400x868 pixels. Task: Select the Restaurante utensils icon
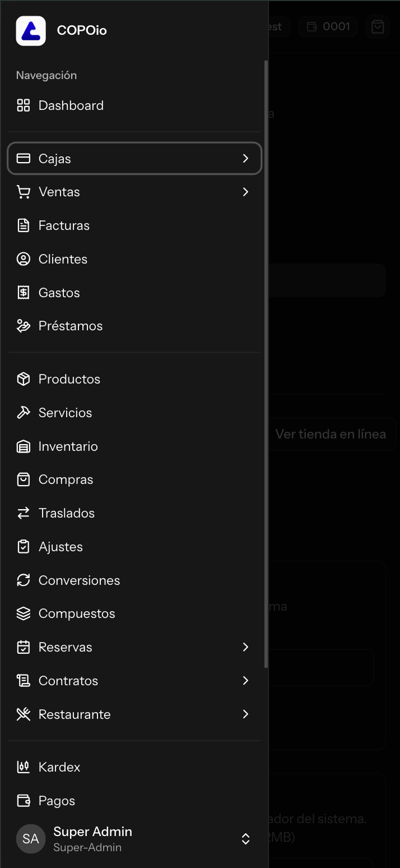point(24,714)
